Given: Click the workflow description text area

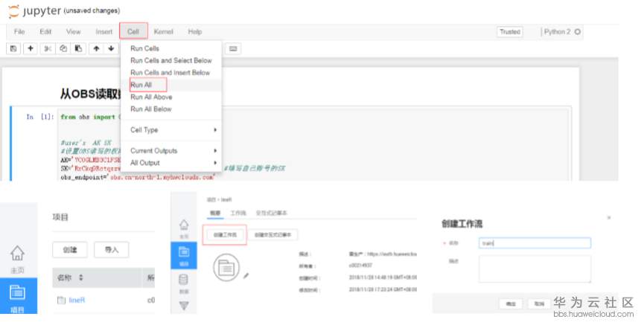Looking at the screenshot, I should 535,268.
